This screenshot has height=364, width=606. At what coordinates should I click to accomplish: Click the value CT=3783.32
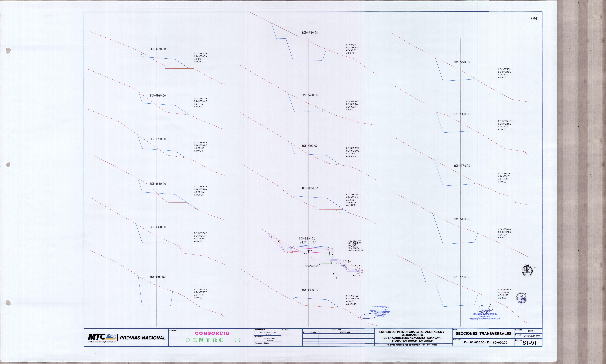click(200, 53)
